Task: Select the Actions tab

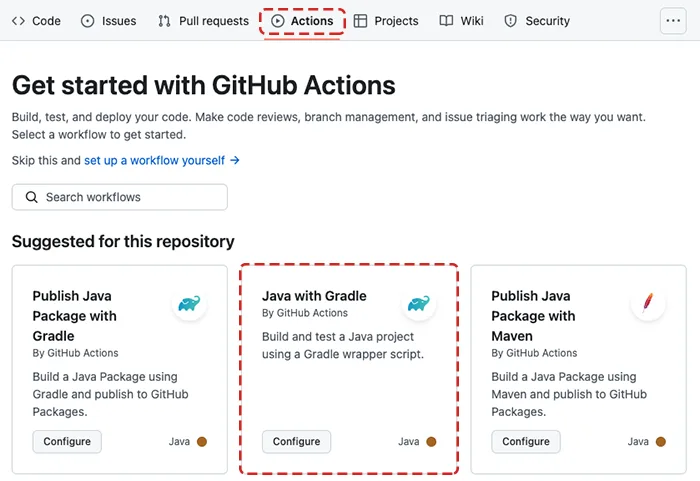Action: click(x=302, y=21)
